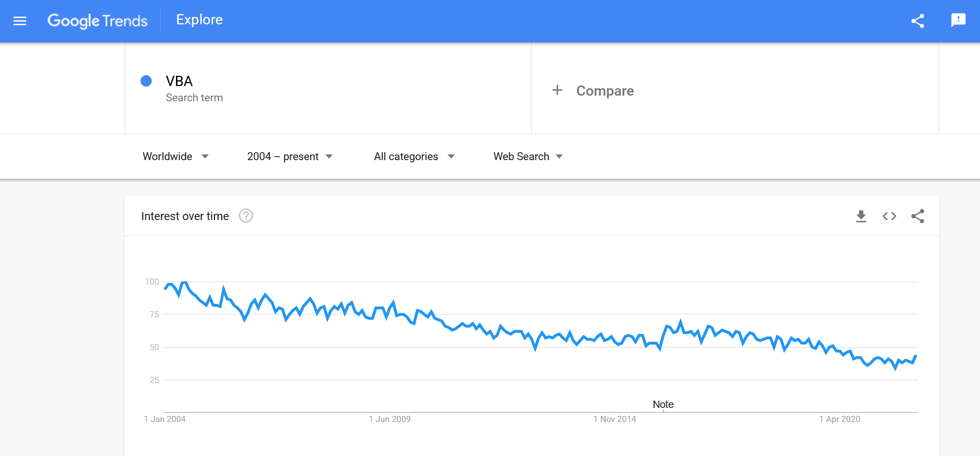The width and height of the screenshot is (980, 456).
Task: Share the Interest over time chart
Action: tap(918, 216)
